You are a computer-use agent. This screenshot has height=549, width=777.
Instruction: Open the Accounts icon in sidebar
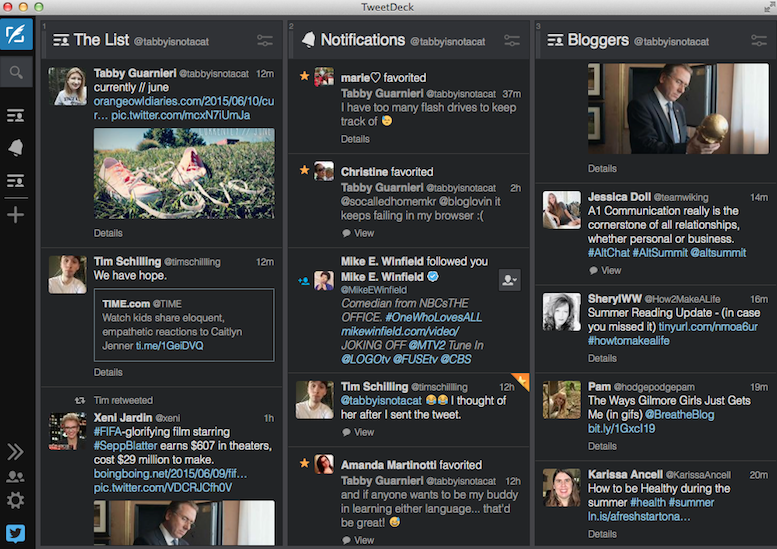[x=16, y=477]
